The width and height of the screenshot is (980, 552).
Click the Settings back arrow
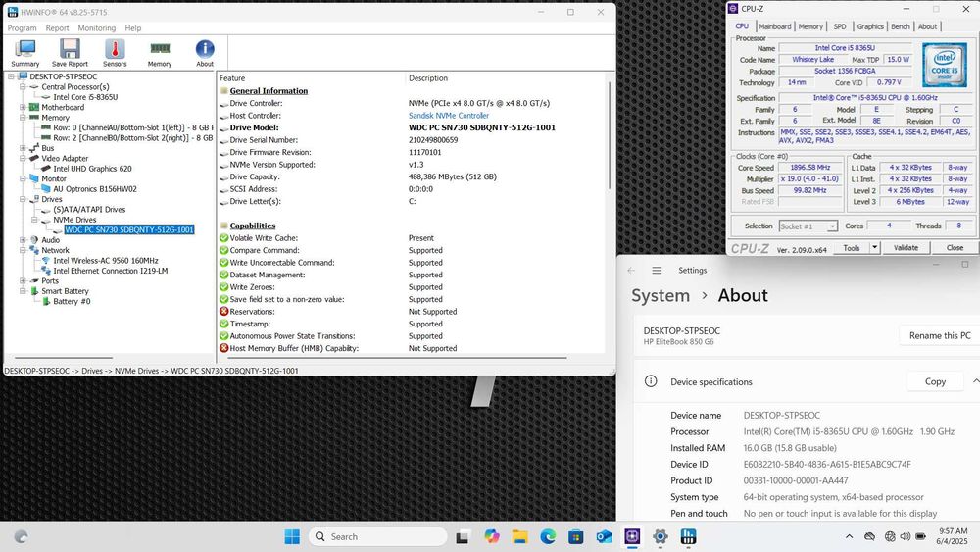[x=631, y=270]
